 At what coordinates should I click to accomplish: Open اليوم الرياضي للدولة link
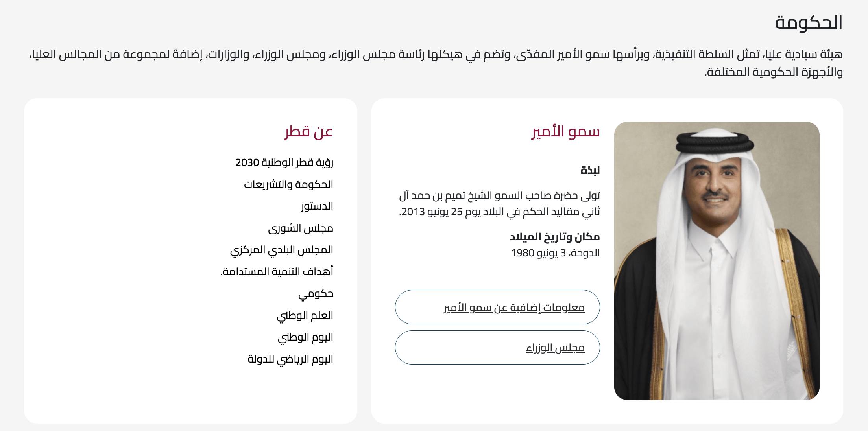coord(290,359)
